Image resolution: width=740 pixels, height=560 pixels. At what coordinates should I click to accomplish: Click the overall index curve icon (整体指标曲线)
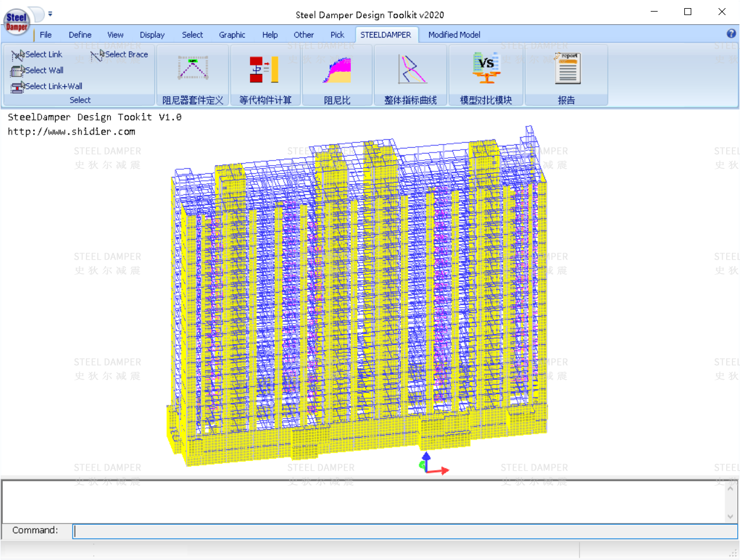pyautogui.click(x=412, y=68)
